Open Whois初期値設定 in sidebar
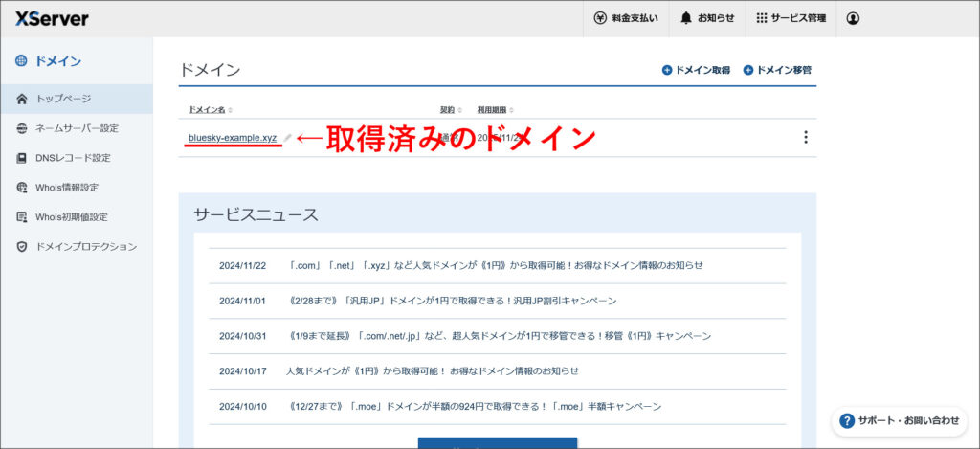The height and width of the screenshot is (449, 980). point(77,217)
